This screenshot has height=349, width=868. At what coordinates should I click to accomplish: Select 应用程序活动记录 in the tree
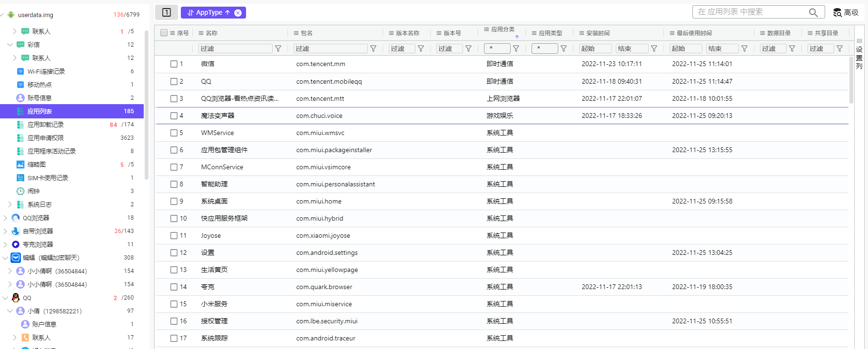[x=51, y=151]
